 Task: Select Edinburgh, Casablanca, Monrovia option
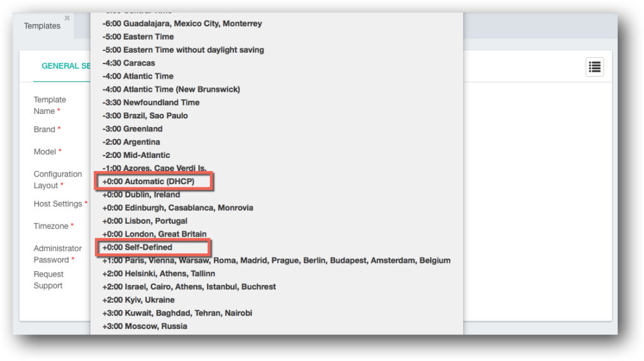177,208
